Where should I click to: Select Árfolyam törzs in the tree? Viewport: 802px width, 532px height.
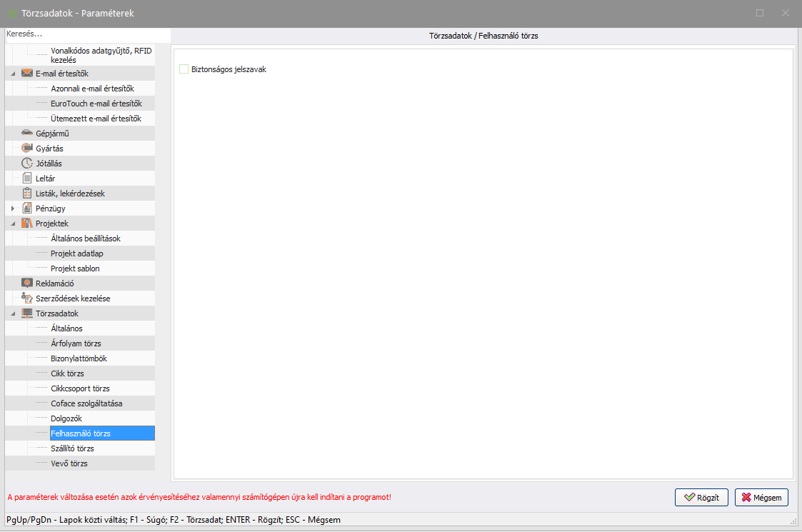(76, 343)
